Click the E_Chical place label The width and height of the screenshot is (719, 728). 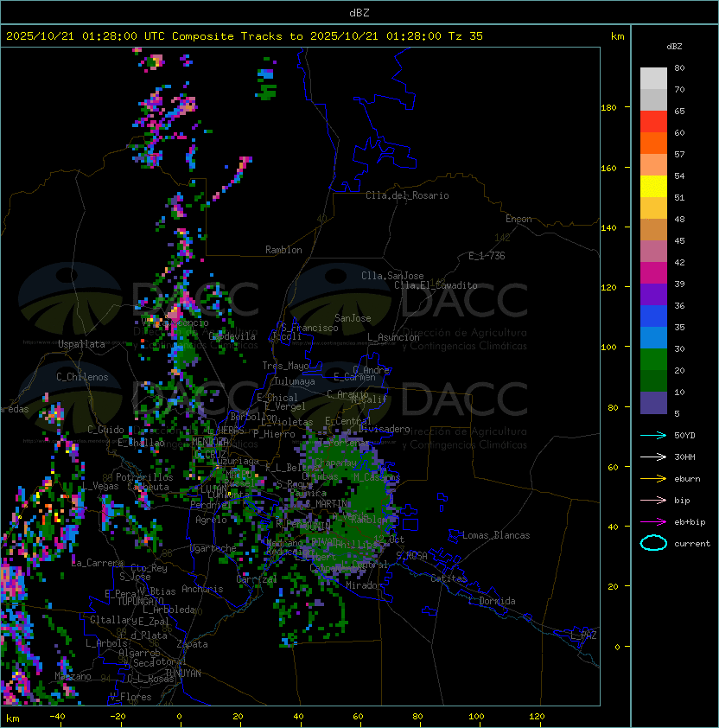[277, 398]
